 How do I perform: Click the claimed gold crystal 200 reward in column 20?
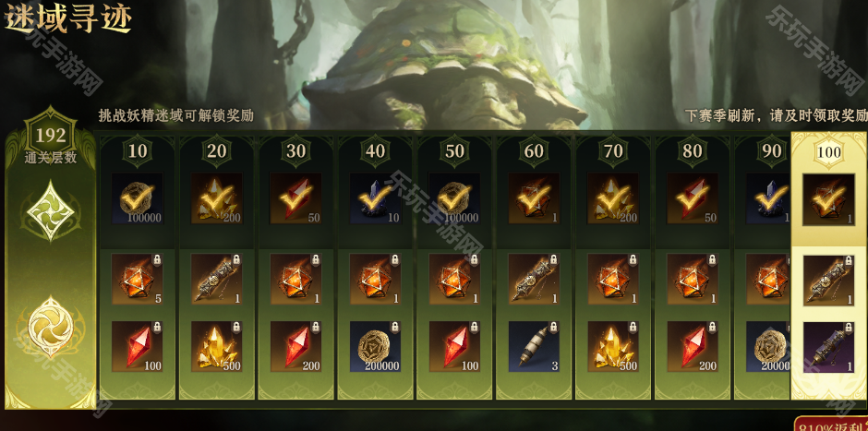pos(216,198)
